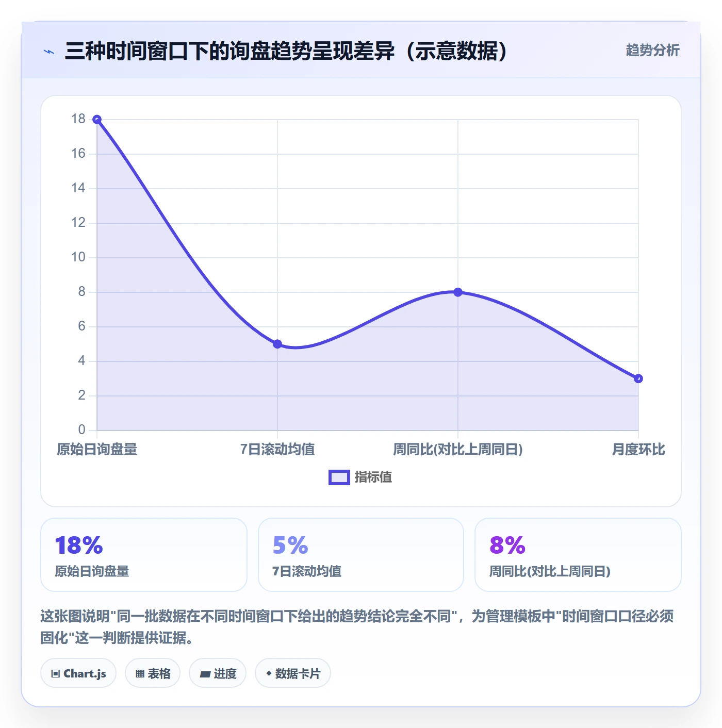The height and width of the screenshot is (728, 722).
Task: Click the 周同比 caption under 8%
Action: pyautogui.click(x=550, y=571)
